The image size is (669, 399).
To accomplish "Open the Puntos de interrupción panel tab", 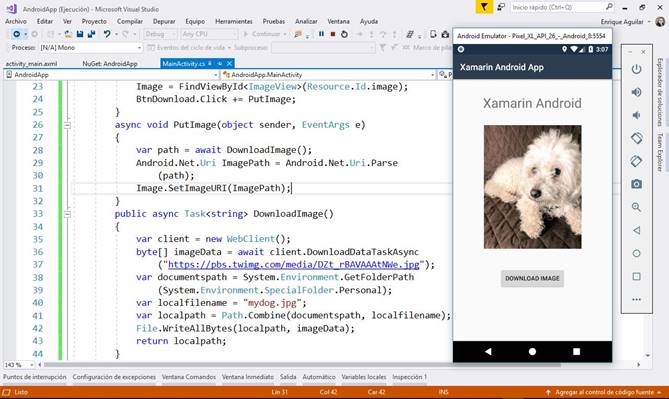I will [35, 377].
